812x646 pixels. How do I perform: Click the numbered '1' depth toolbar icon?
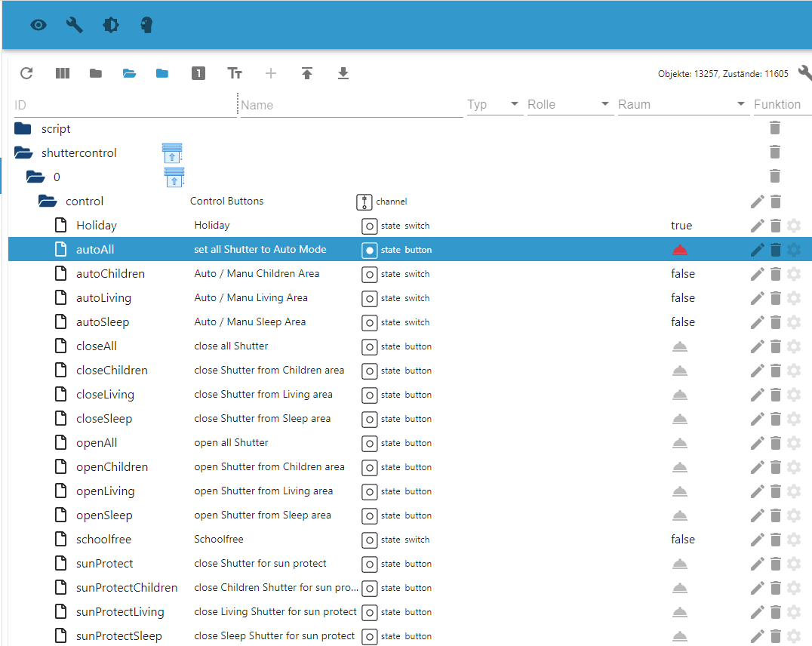click(x=198, y=73)
